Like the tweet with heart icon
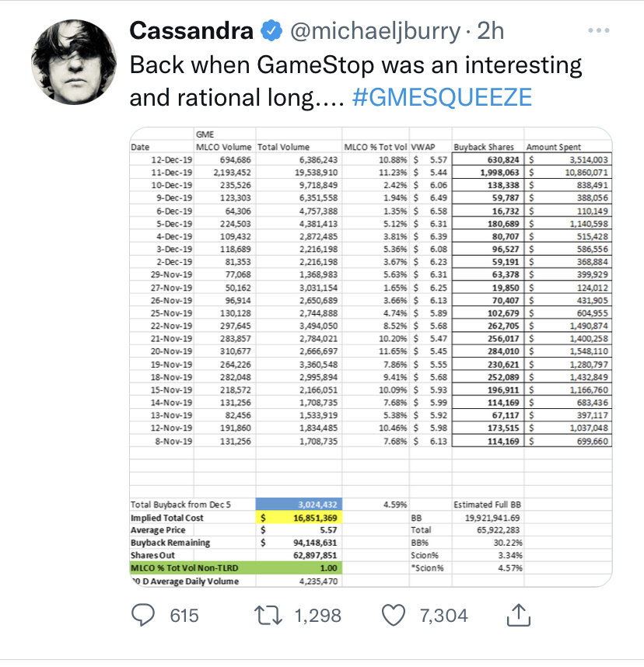The image size is (644, 667). (395, 616)
